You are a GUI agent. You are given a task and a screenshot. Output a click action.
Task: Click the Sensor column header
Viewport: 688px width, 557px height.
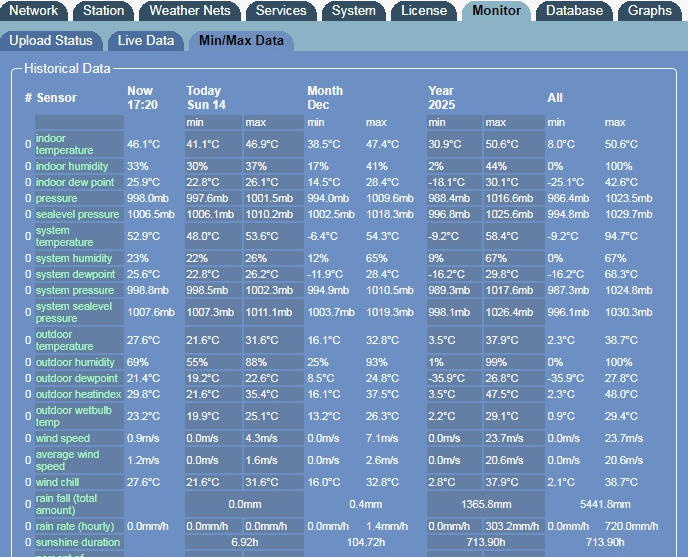tap(56, 98)
